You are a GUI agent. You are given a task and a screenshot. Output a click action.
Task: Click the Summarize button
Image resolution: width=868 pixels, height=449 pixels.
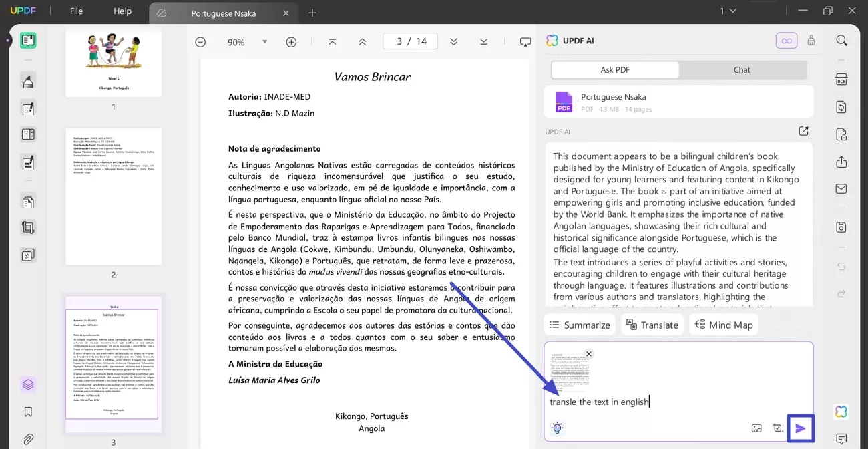tap(580, 325)
